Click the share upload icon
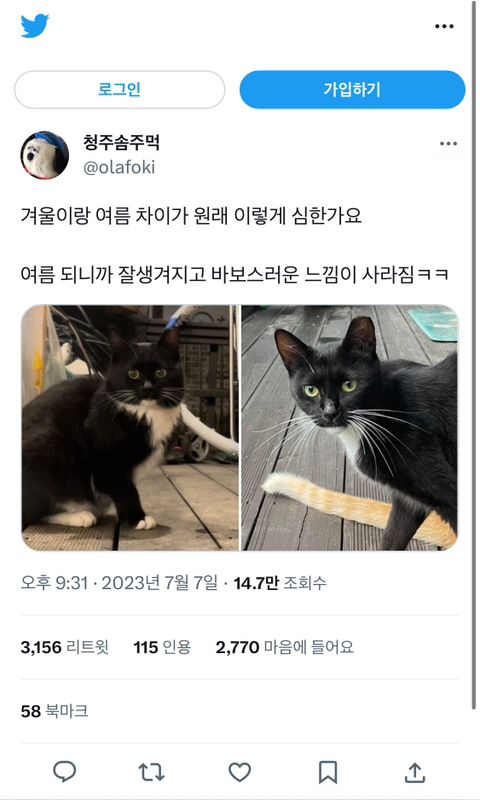 click(x=415, y=772)
